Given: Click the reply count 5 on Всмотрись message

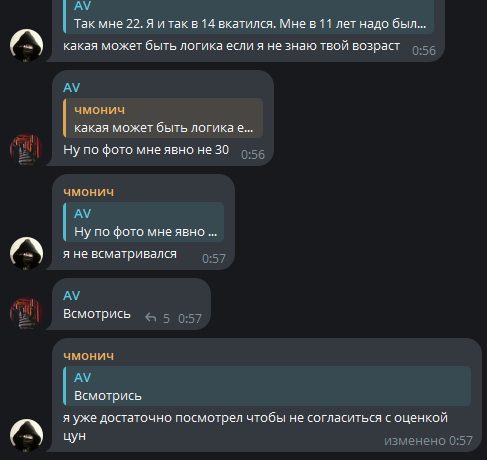Looking at the screenshot, I should point(166,319).
